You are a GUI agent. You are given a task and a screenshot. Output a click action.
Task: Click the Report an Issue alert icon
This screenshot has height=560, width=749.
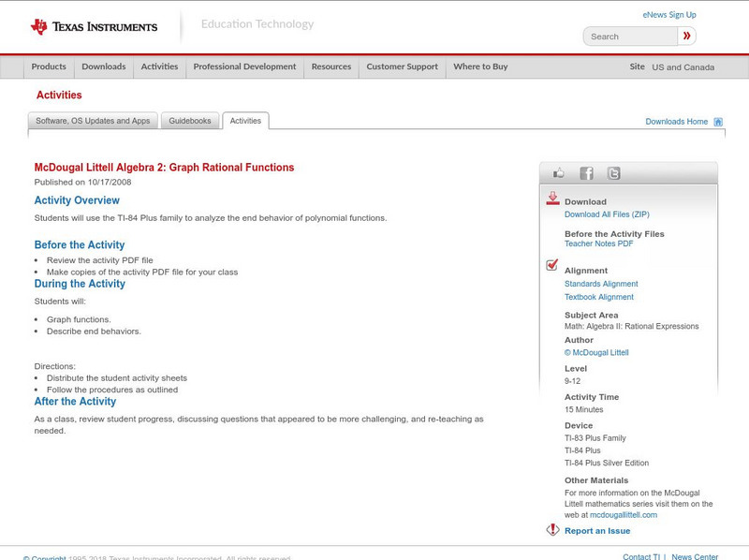[x=552, y=530]
